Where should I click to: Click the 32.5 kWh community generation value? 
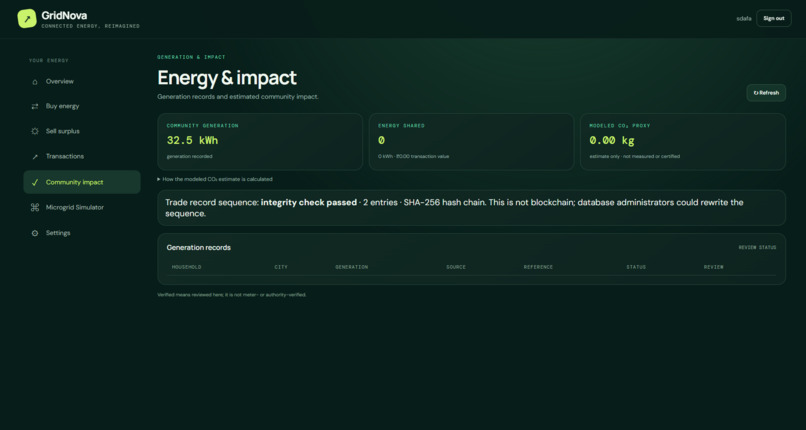point(192,140)
